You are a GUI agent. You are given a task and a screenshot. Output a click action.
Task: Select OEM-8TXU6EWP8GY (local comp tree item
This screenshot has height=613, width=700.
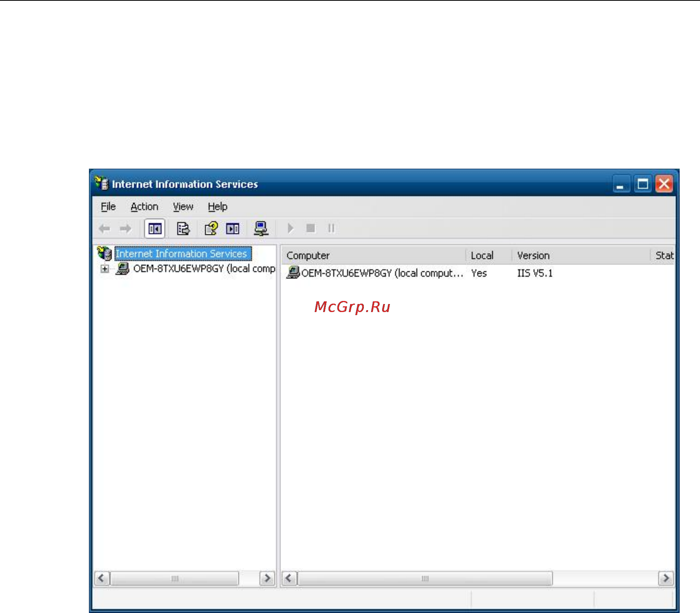pyautogui.click(x=204, y=268)
